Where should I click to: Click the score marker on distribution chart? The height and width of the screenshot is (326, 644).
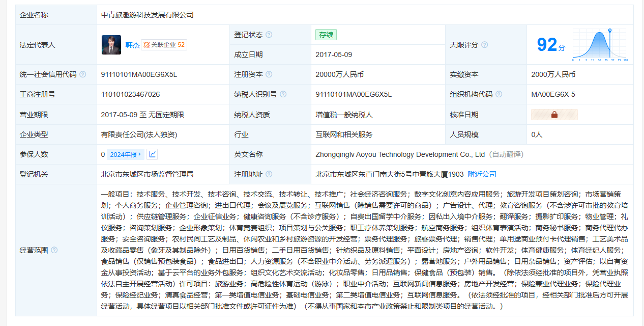609,32
